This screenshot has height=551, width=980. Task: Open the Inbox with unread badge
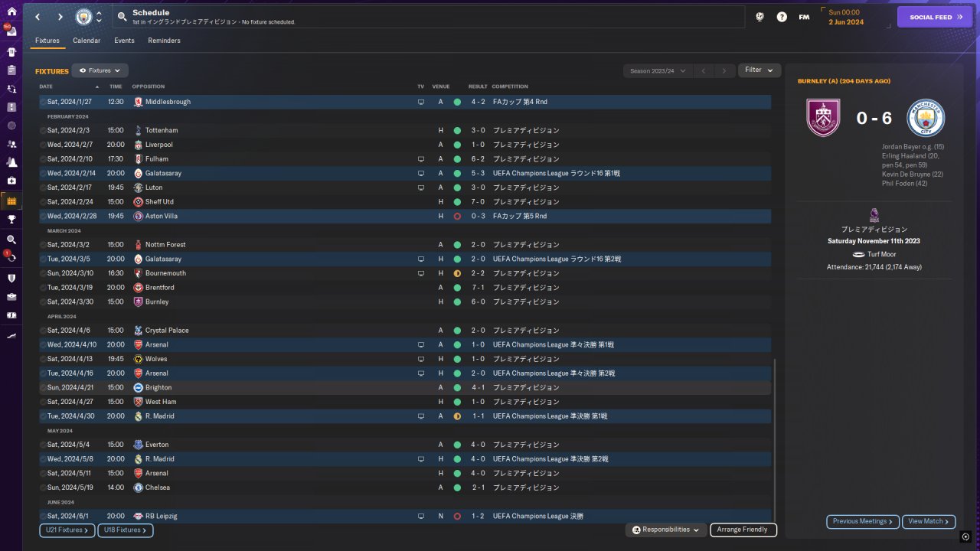(x=11, y=32)
